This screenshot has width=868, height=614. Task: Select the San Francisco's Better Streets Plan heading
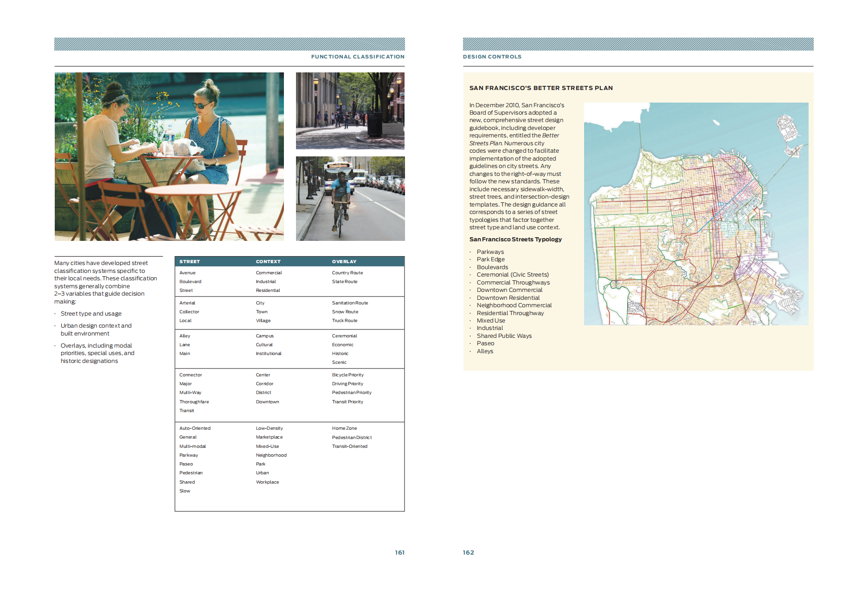[540, 88]
